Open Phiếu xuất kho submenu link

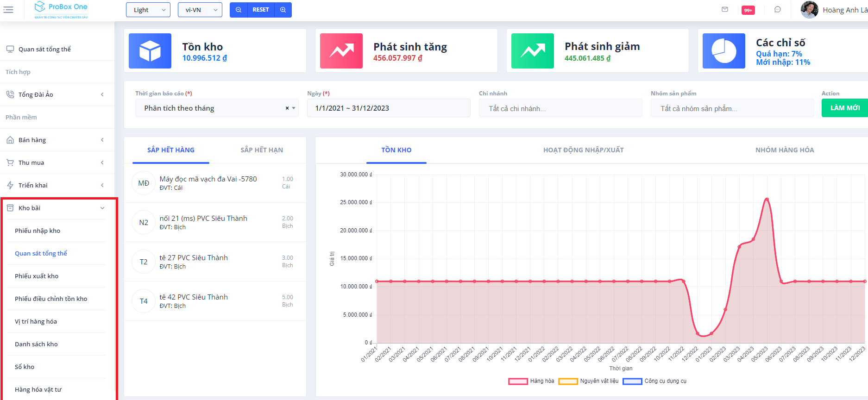37,276
